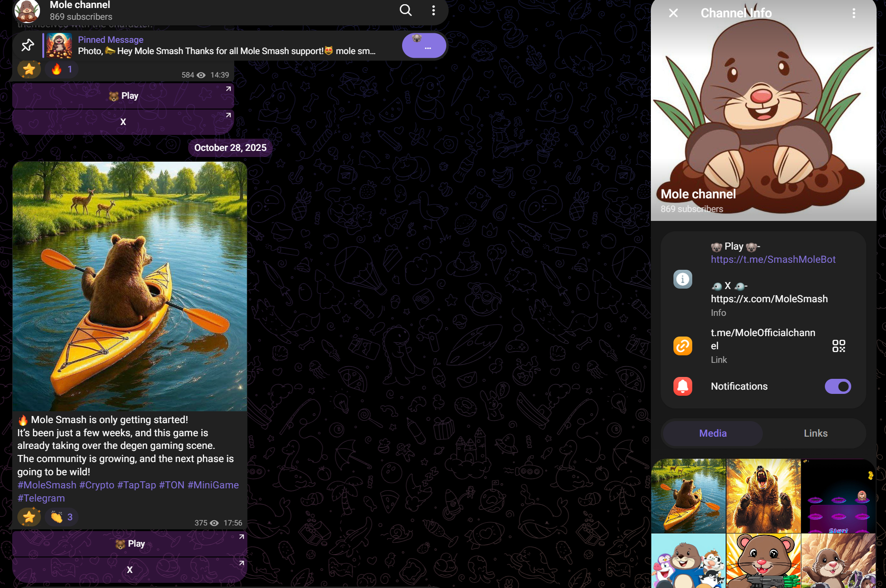Click the pin icon beside Pinned Message

pyautogui.click(x=28, y=45)
